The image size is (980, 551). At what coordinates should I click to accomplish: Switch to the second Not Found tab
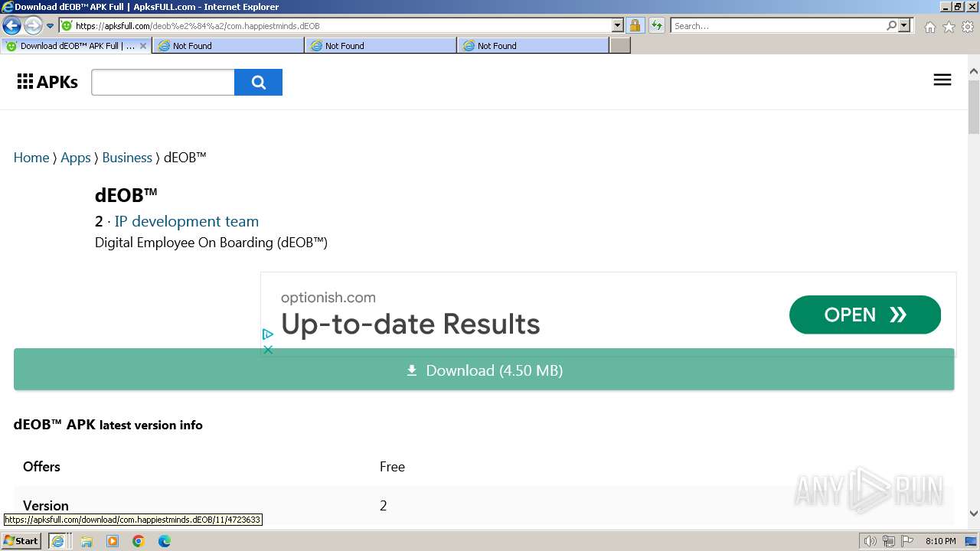(381, 46)
